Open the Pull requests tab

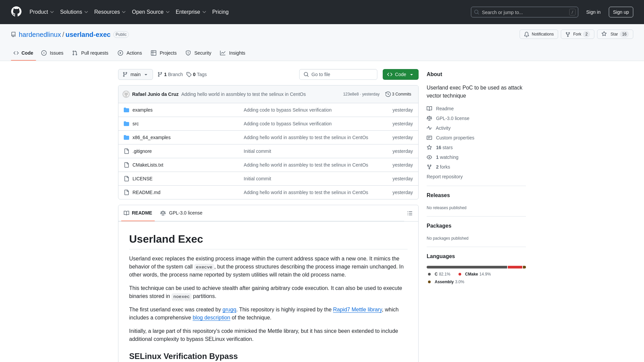pyautogui.click(x=90, y=53)
